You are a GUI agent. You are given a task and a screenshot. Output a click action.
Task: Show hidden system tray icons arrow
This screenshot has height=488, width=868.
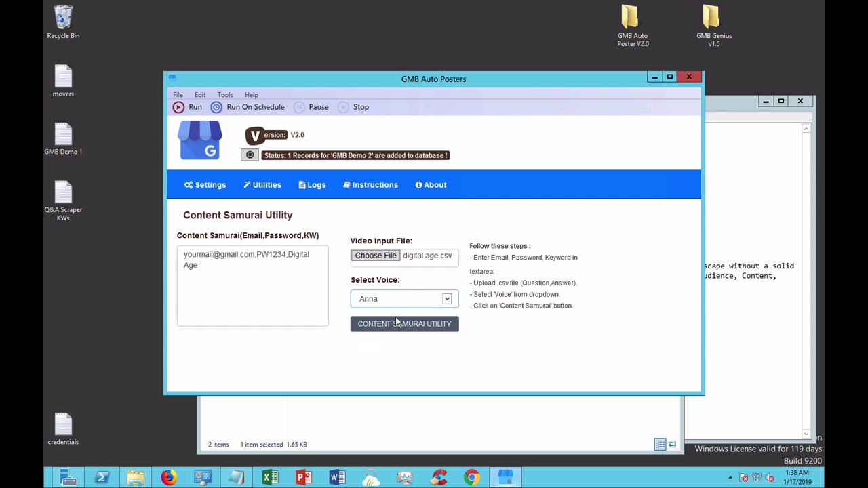coord(730,478)
